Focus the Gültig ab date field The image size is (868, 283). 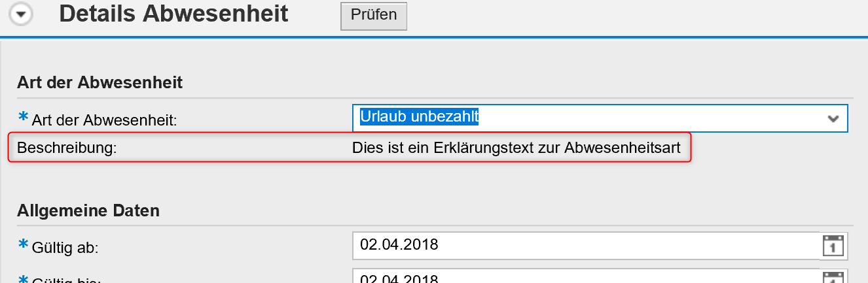coord(586,246)
